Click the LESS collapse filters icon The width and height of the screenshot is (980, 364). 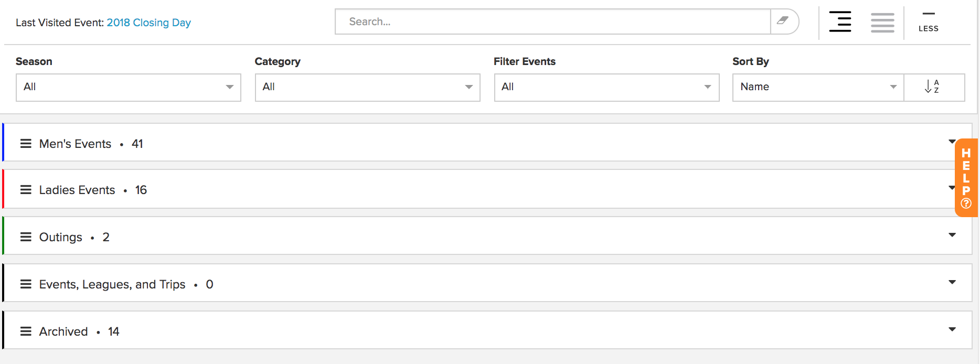[x=928, y=23]
